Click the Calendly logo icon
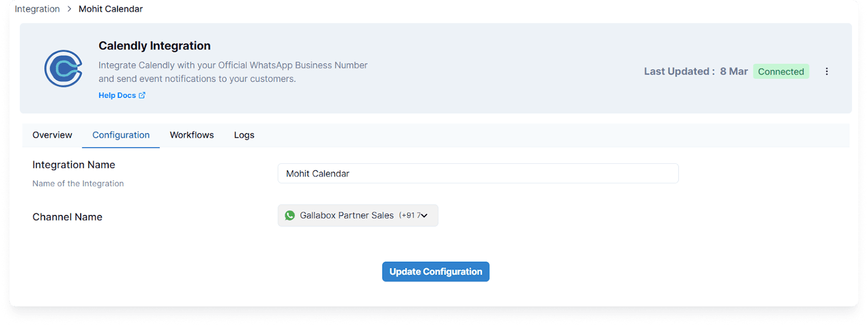 coord(63,68)
